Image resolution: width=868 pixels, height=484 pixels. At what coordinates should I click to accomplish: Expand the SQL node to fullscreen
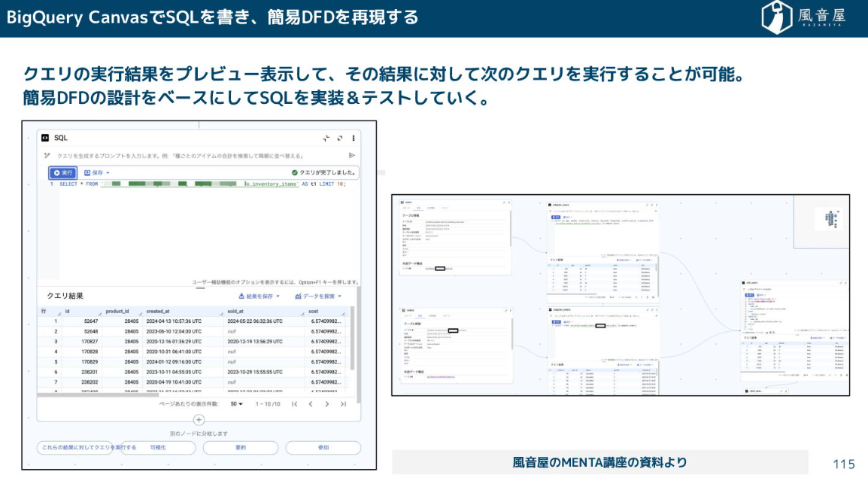[340, 138]
